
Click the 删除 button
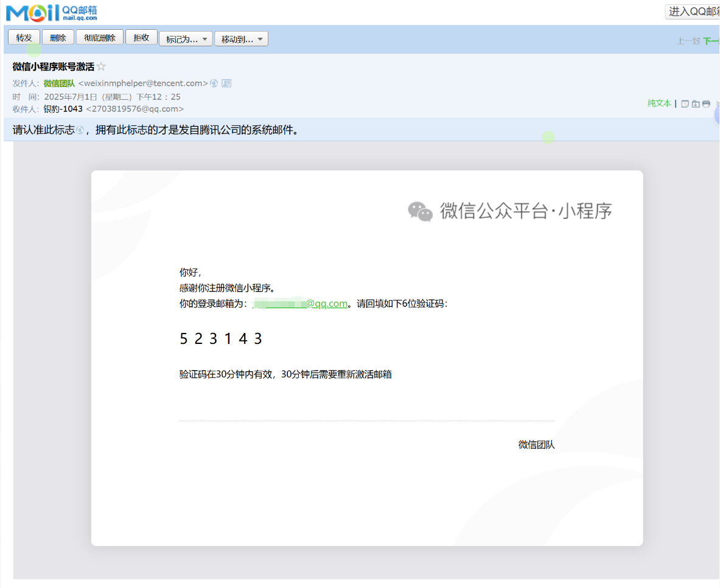[58, 38]
